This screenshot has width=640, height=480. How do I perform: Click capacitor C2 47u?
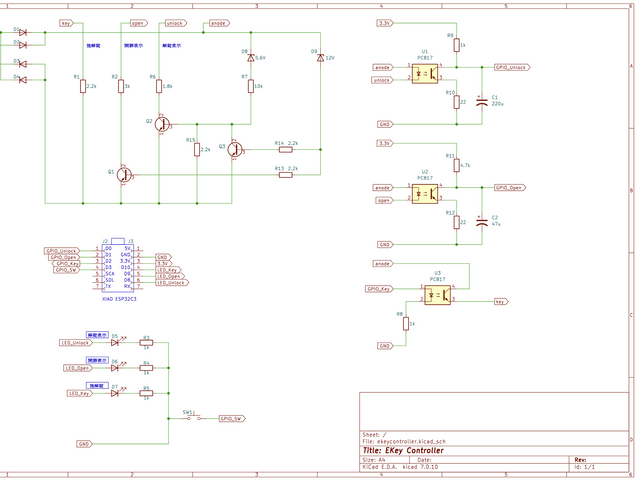click(x=483, y=220)
